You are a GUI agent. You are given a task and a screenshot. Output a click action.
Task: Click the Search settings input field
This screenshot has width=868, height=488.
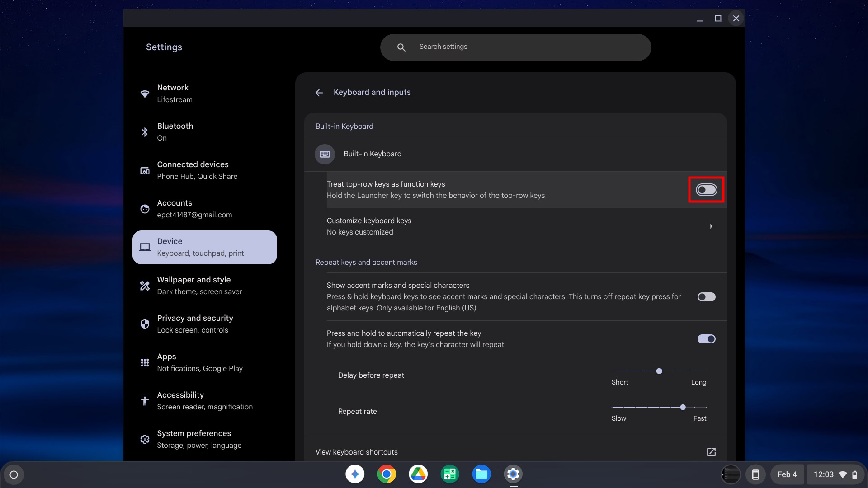(x=524, y=47)
